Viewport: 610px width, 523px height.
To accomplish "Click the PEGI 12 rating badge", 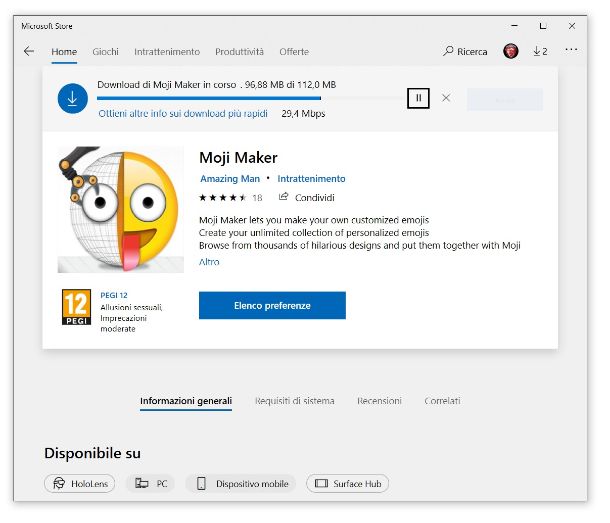I will (76, 307).
